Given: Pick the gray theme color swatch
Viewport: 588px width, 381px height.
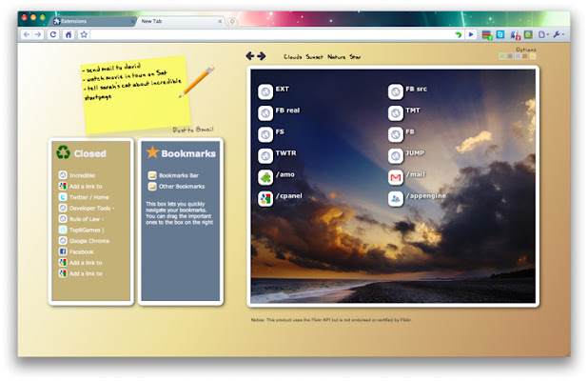Looking at the screenshot, I should pos(510,56).
